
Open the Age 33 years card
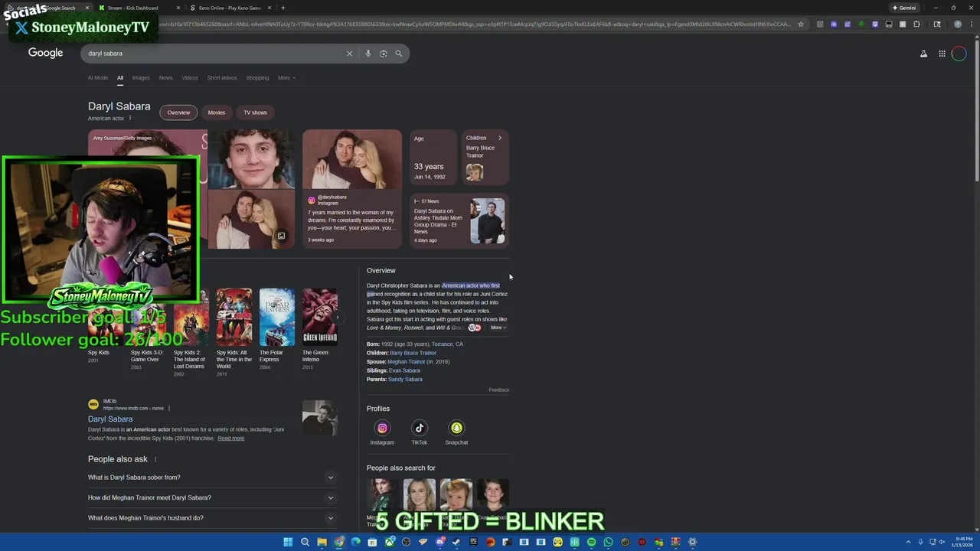[433, 158]
